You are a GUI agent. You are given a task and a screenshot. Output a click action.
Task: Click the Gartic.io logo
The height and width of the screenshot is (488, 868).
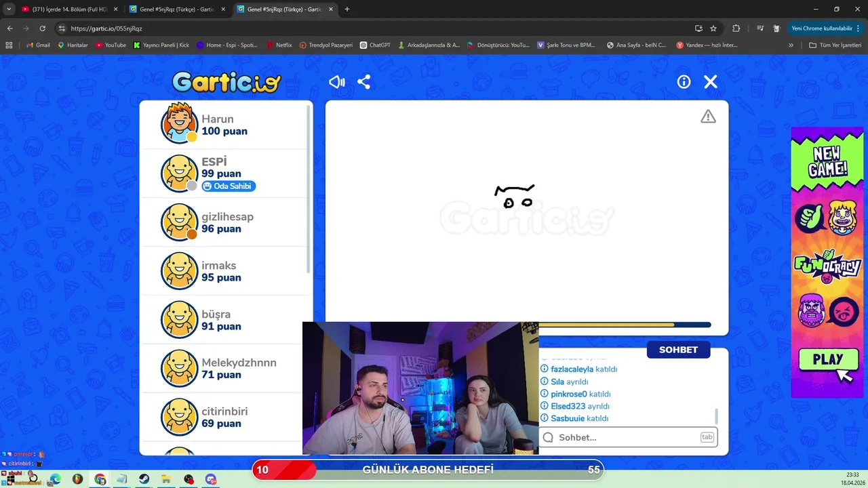(226, 82)
